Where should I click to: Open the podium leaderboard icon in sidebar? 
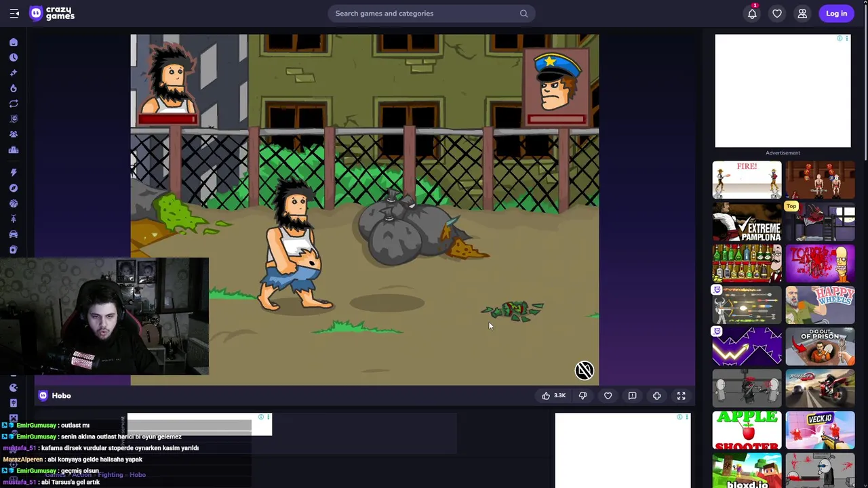14,150
